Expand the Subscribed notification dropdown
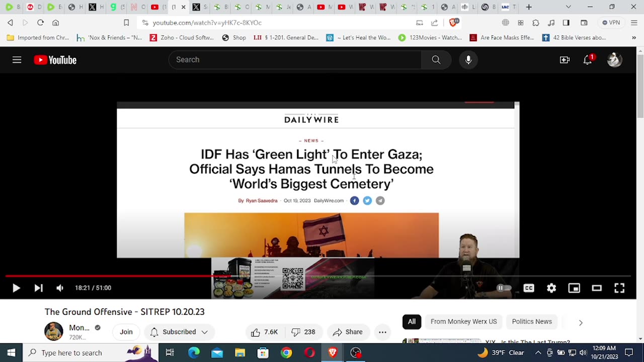 pos(179,332)
